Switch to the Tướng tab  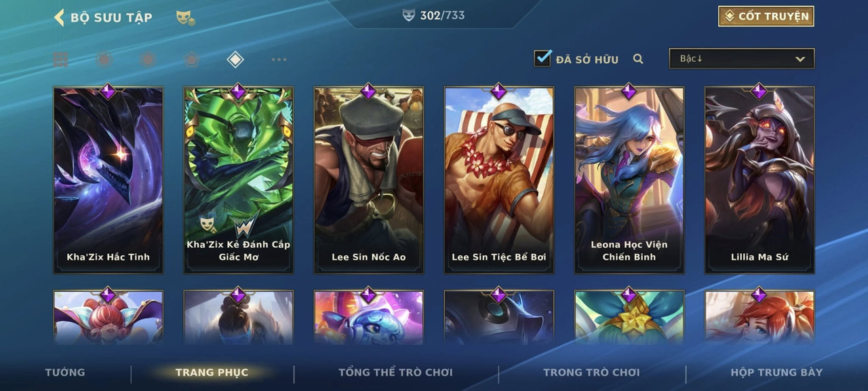tap(65, 372)
